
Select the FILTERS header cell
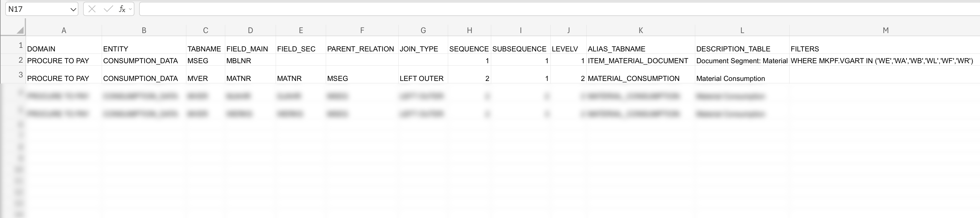805,49
